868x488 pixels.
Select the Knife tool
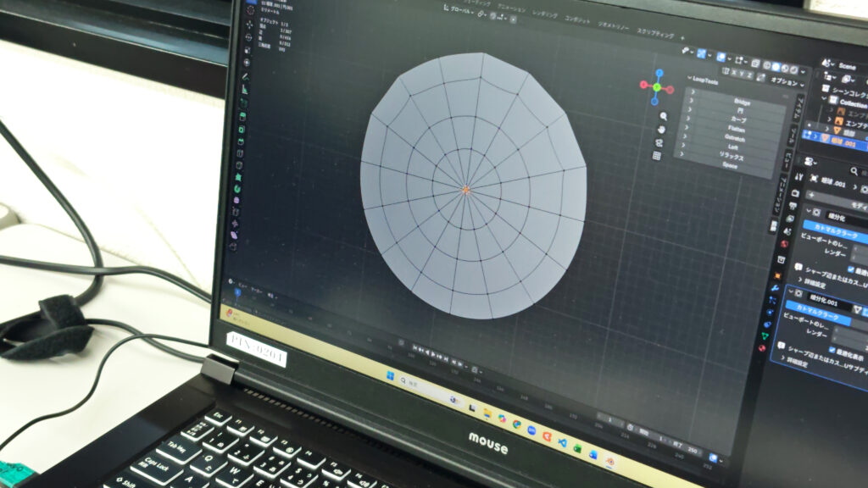[240, 165]
